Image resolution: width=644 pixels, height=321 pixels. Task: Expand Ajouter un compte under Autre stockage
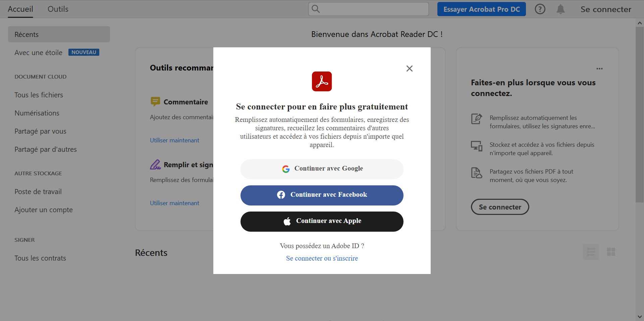[x=44, y=210]
